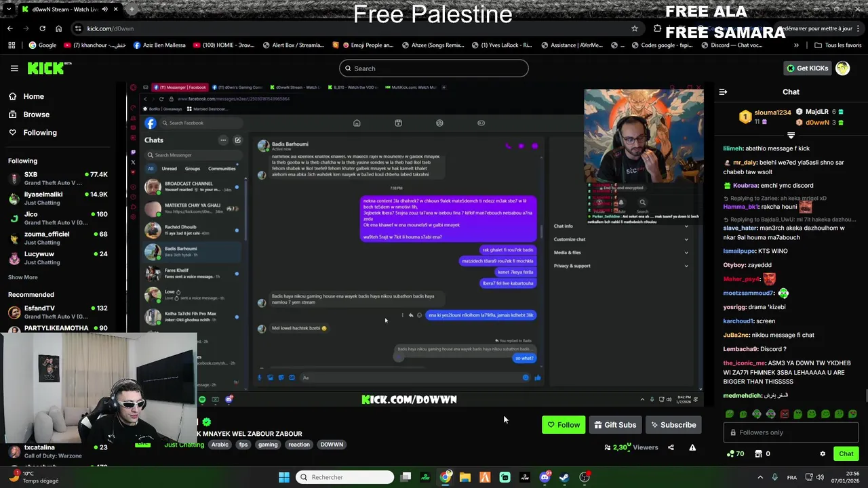The height and width of the screenshot is (488, 868).
Task: Click the red angry emote in chat tray
Action: tap(785, 413)
